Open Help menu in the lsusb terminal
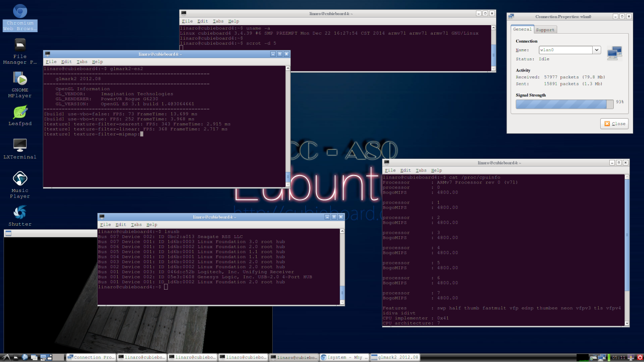 (x=151, y=225)
